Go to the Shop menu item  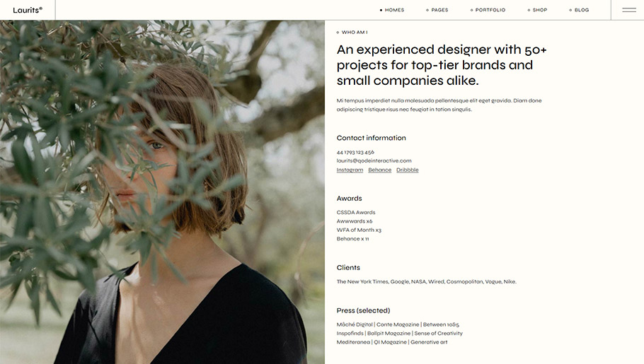540,10
